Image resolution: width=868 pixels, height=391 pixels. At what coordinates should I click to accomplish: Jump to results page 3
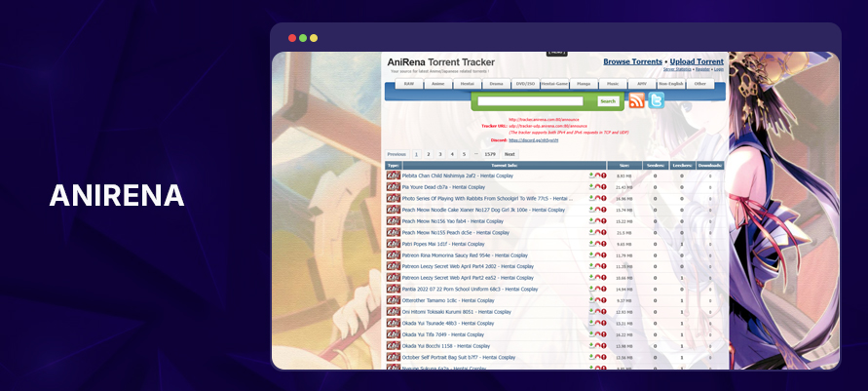tap(440, 154)
